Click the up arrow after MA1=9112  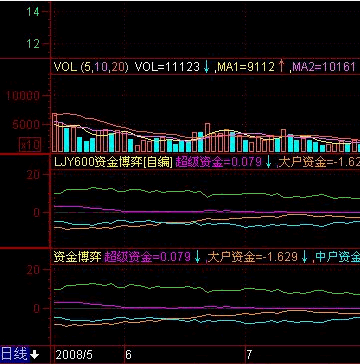282,66
